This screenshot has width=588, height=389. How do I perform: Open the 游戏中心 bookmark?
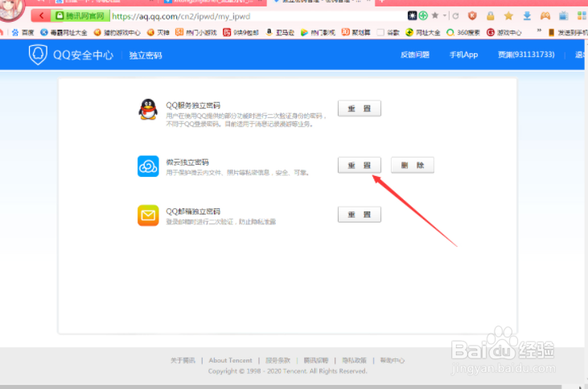coord(504,33)
